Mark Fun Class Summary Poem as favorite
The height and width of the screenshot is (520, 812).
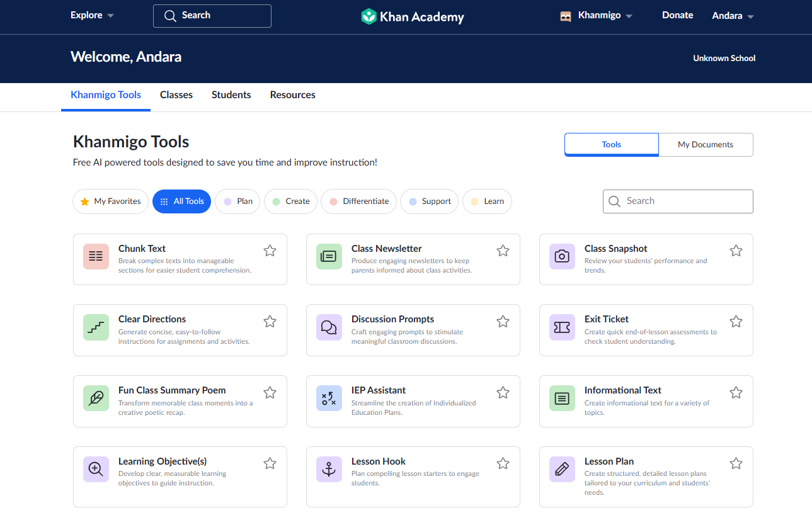click(x=270, y=393)
